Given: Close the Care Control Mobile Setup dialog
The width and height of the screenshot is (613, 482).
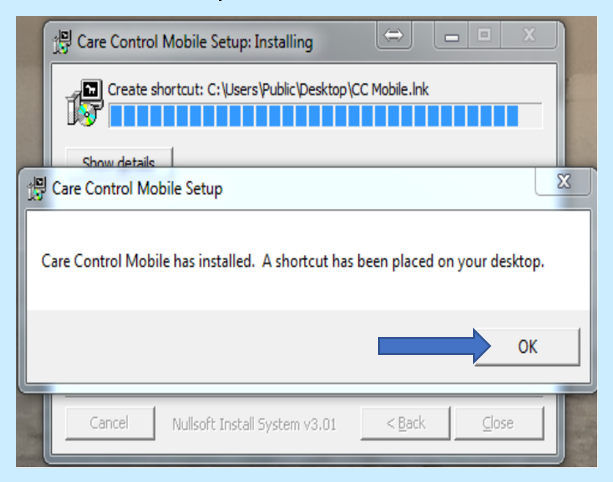Looking at the screenshot, I should coord(563,182).
